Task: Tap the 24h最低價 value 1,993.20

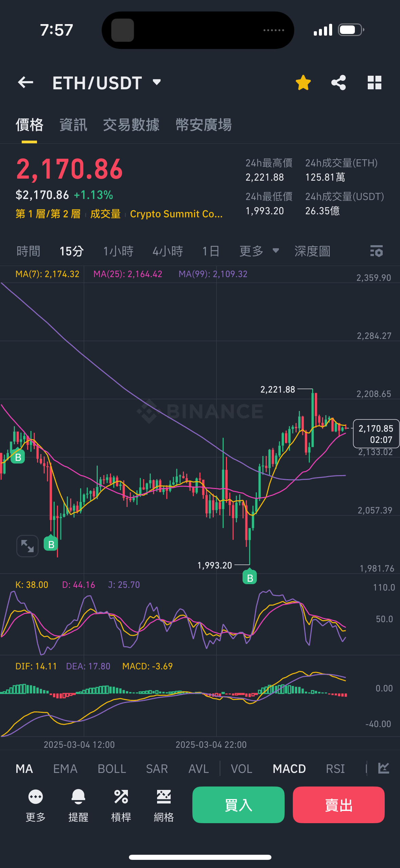Action: (265, 211)
